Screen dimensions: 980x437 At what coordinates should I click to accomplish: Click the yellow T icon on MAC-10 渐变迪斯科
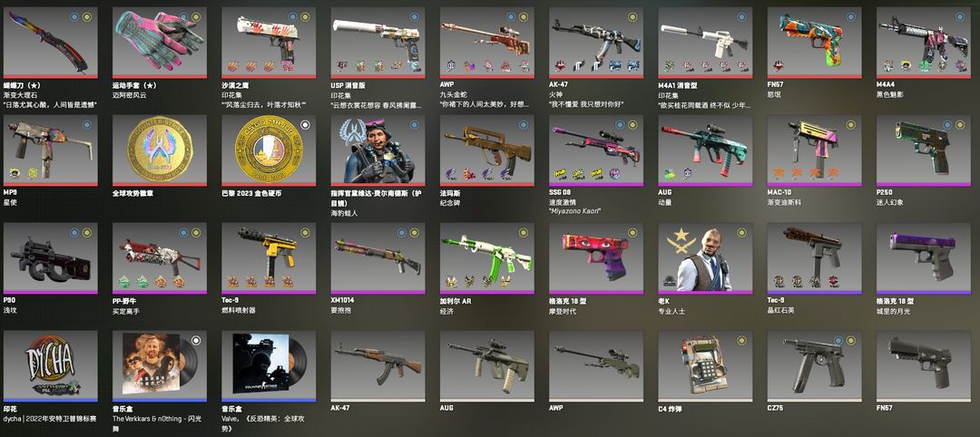pyautogui.click(x=850, y=125)
